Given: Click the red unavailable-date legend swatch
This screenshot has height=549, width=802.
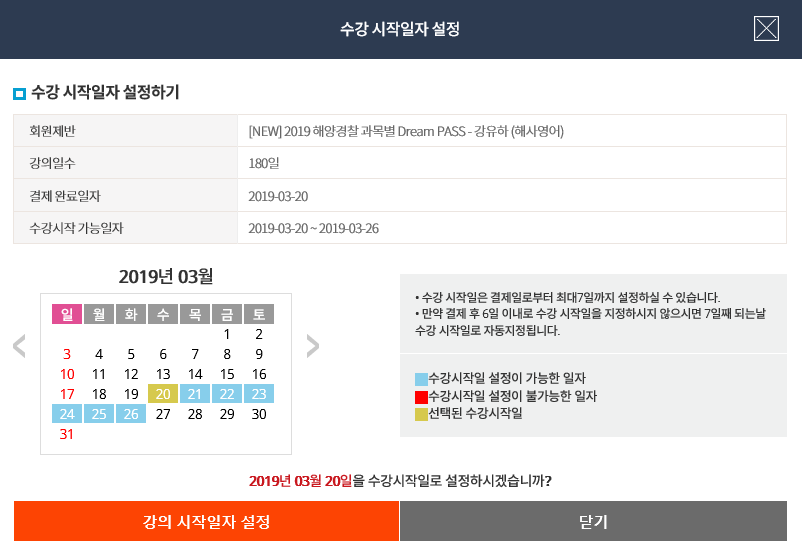Looking at the screenshot, I should [x=420, y=397].
